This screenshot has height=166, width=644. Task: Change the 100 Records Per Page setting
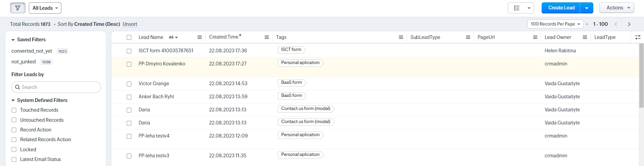tap(555, 24)
